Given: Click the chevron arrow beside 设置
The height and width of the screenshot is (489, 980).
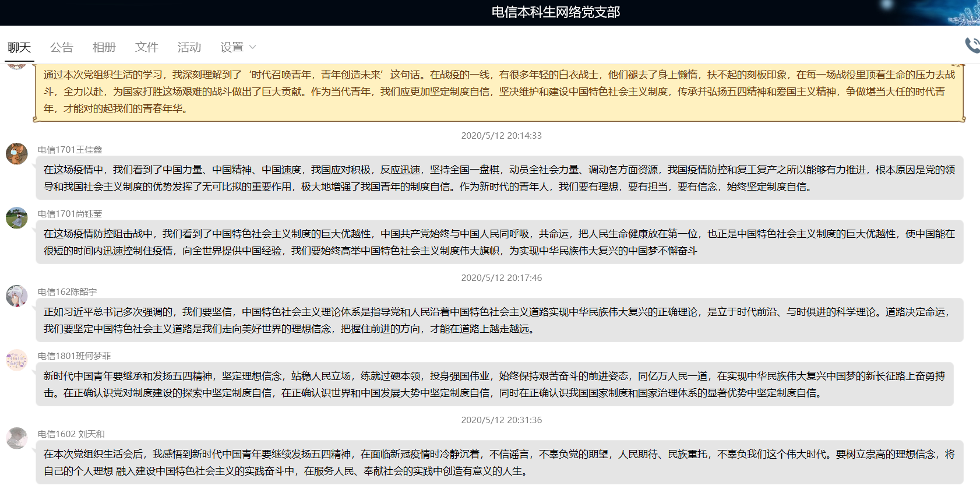Looking at the screenshot, I should click(253, 47).
